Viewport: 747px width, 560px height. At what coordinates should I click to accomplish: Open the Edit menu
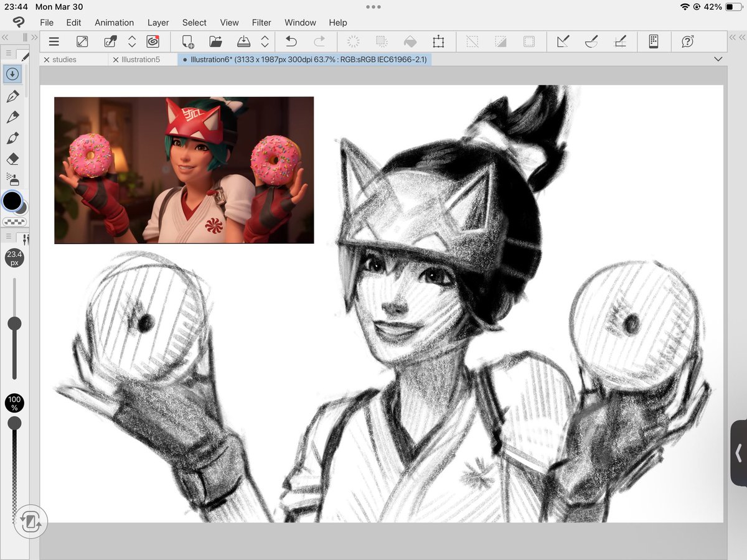coord(74,22)
